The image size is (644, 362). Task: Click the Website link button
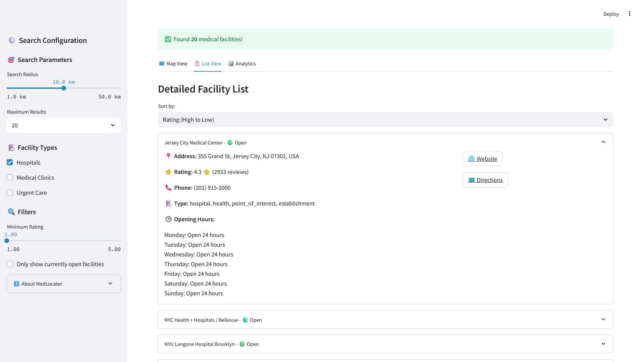482,159
